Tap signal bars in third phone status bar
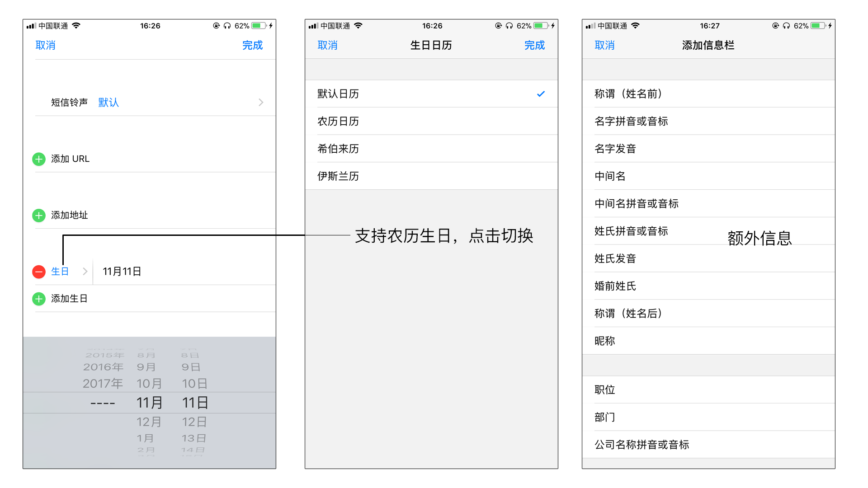This screenshot has height=488, width=868. pyautogui.click(x=590, y=26)
